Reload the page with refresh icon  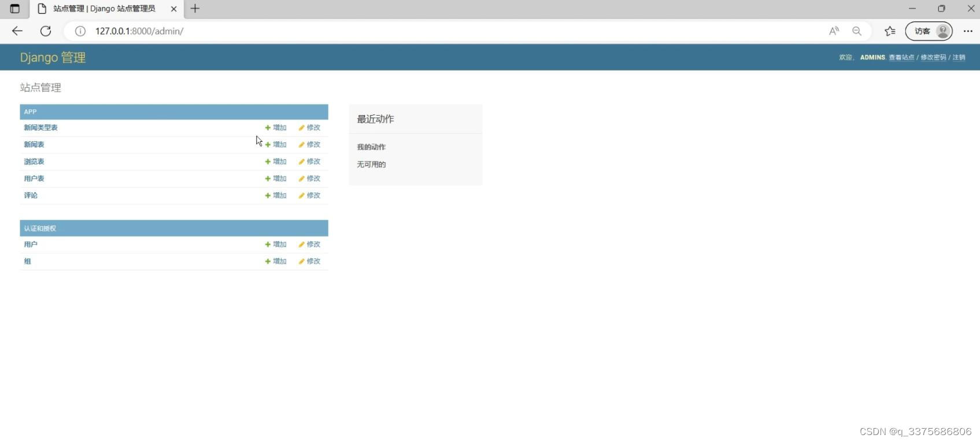click(x=46, y=31)
